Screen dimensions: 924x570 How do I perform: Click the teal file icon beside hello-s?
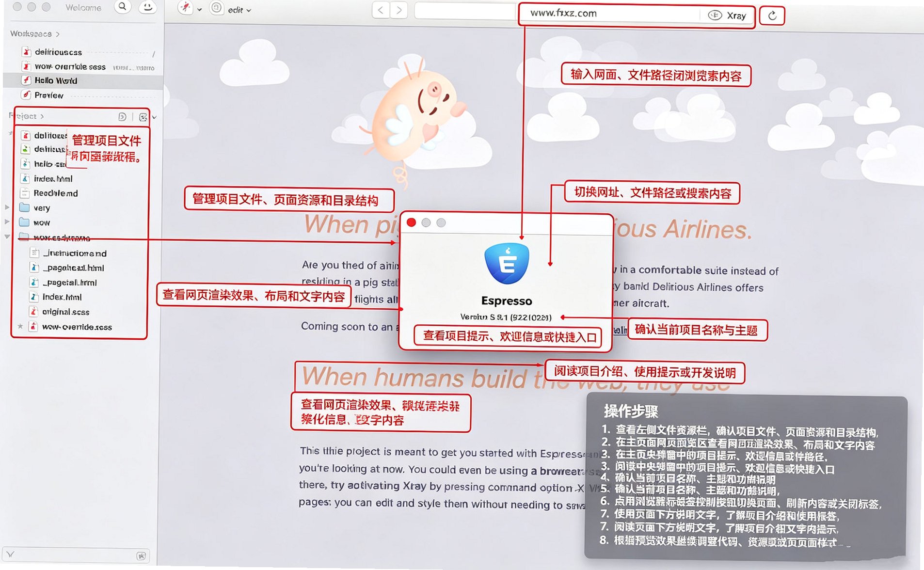pos(26,164)
